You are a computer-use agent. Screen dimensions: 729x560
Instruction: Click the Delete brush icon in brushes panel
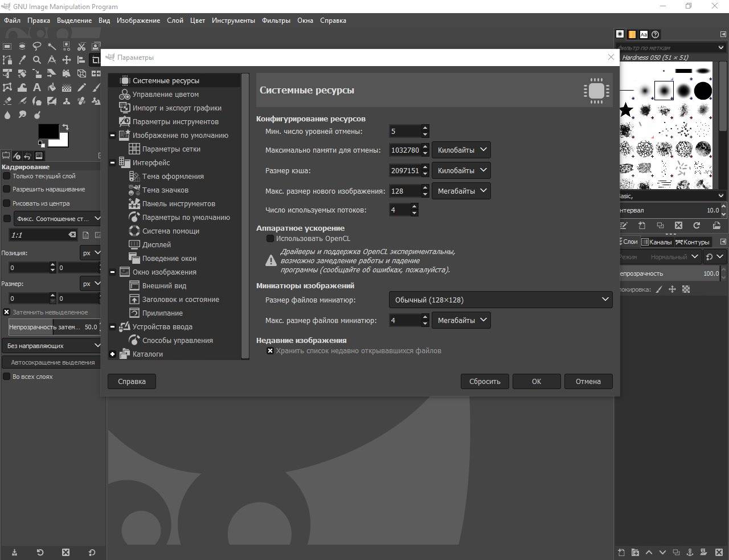click(x=678, y=226)
